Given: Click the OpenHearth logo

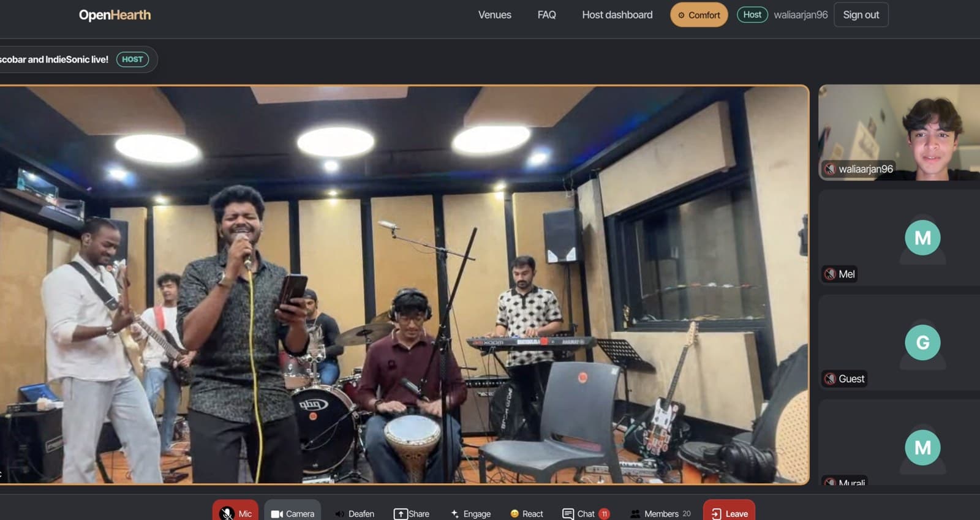Looking at the screenshot, I should click(115, 15).
